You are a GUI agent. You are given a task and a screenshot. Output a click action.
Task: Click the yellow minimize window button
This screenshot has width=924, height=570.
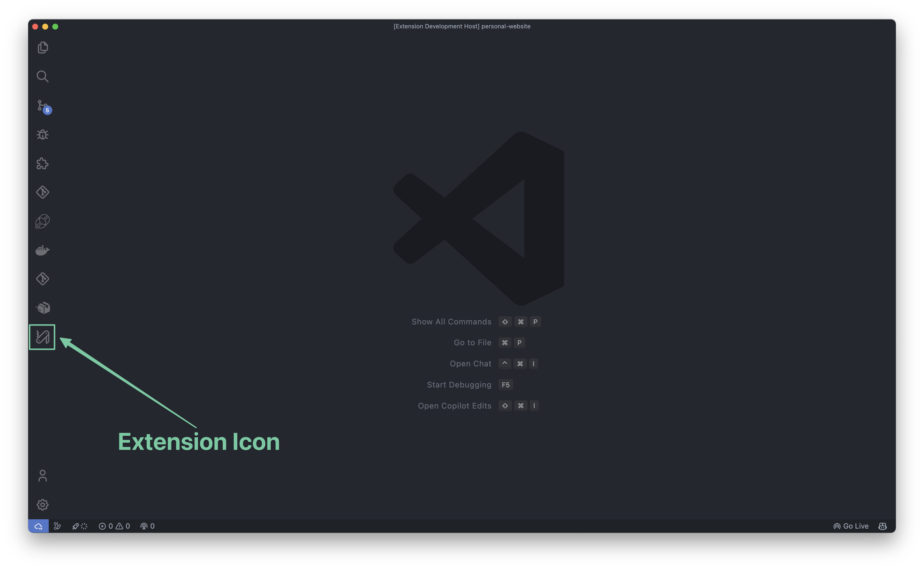[45, 27]
